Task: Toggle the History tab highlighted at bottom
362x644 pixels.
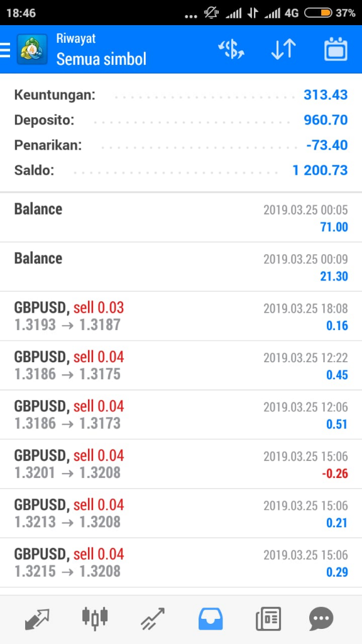Action: point(211,618)
